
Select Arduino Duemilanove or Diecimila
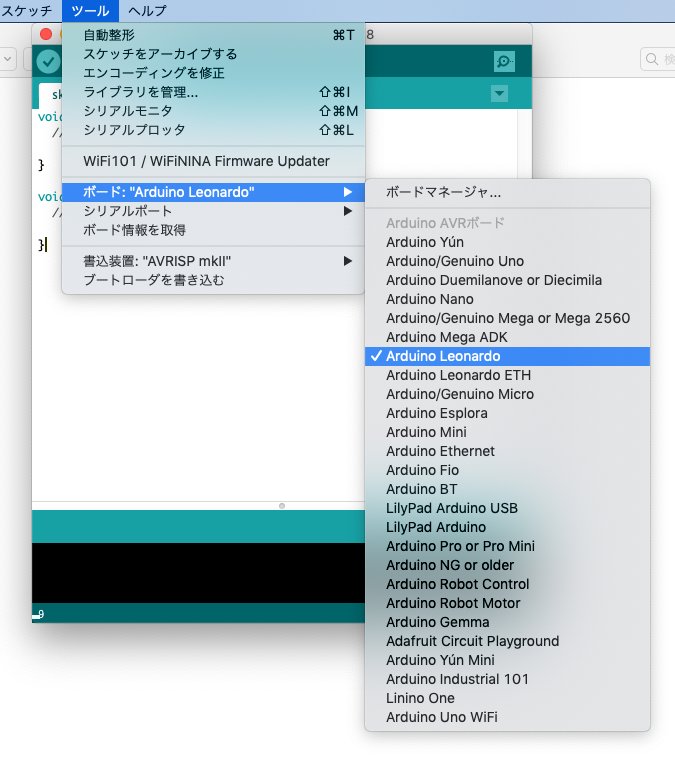point(507,280)
